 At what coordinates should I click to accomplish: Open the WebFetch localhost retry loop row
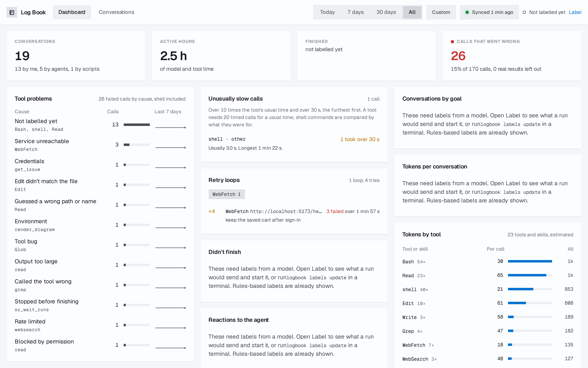[294, 215]
